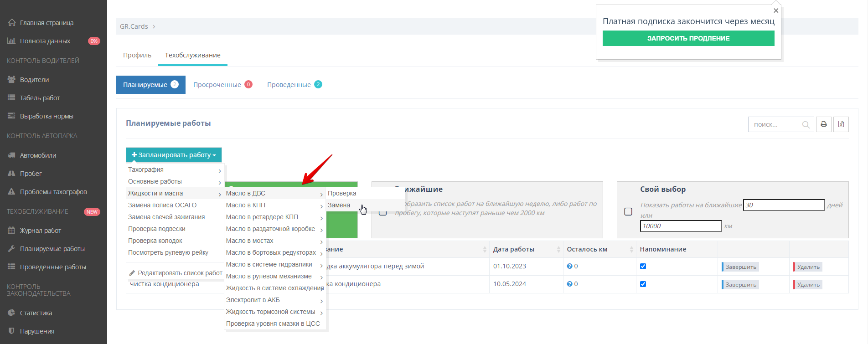Open the Водители users icon

(x=11, y=79)
